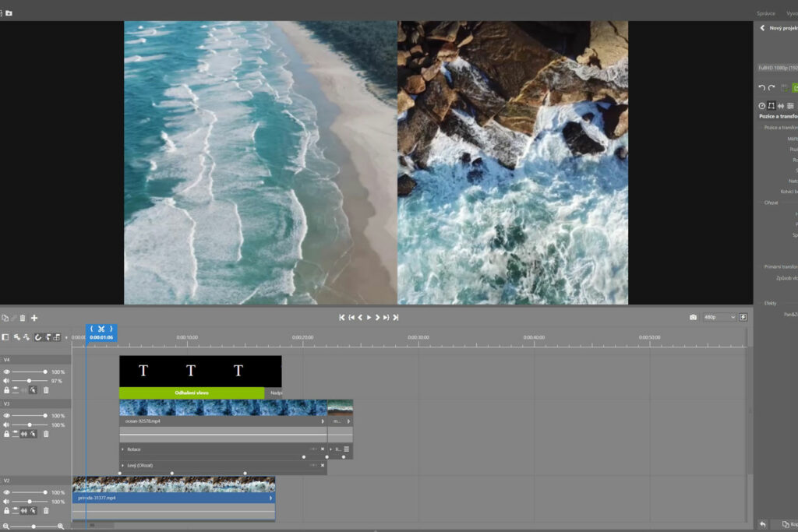Adjust the V4 volume slider at 97%
Viewport: 798px width, 532px height.
30,381
